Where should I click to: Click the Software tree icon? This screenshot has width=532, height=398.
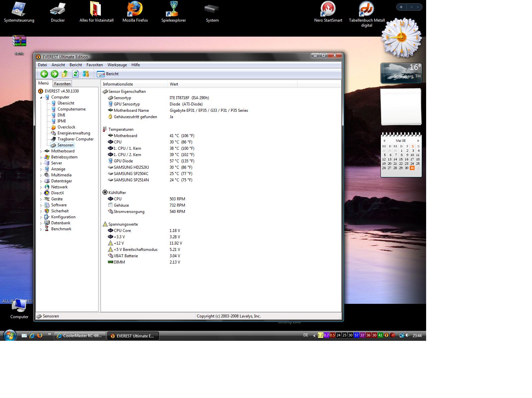[x=47, y=205]
